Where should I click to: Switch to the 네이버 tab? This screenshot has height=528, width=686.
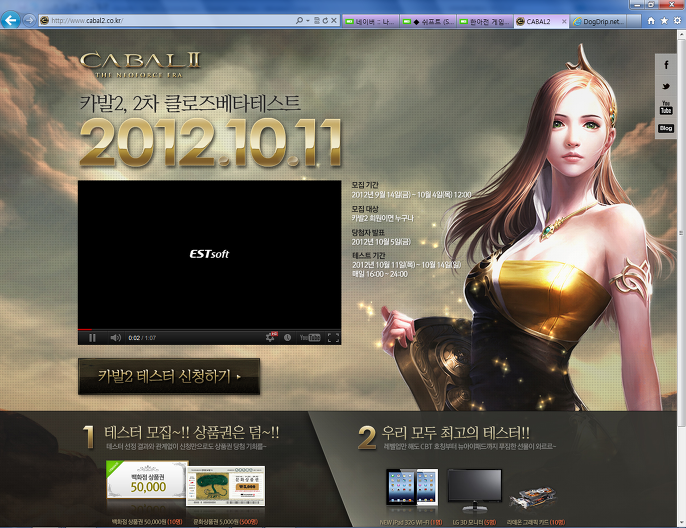point(371,21)
